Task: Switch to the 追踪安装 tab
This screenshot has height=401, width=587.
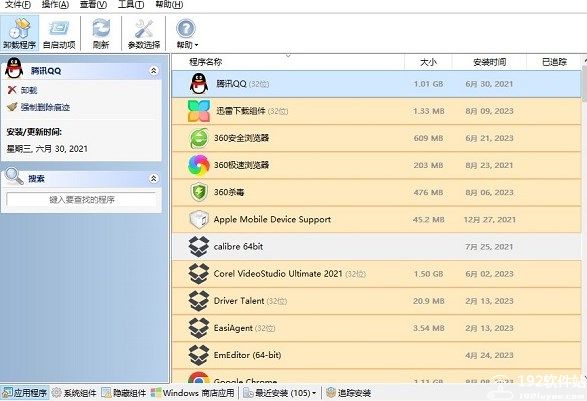Action: [x=349, y=393]
